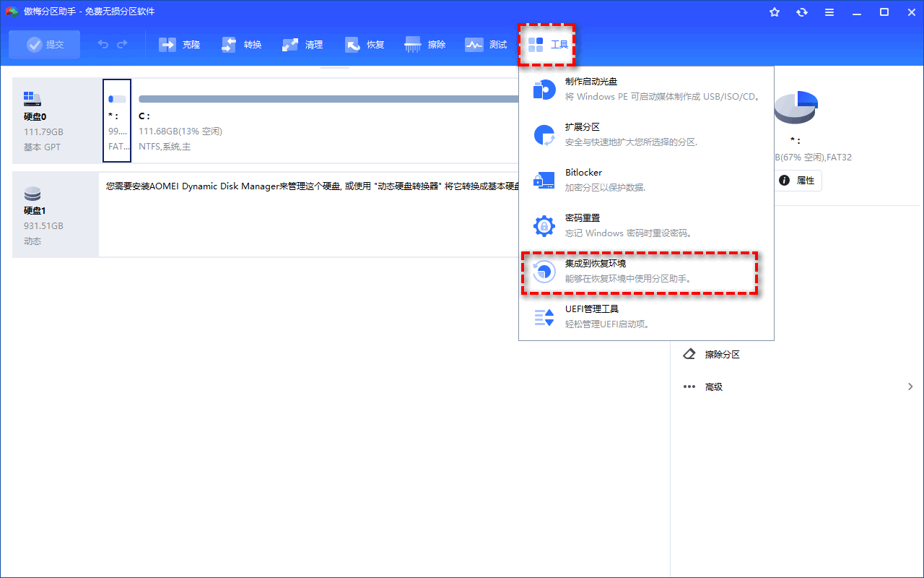Expand the 高级 (Advanced) chevron
Screen dimensions: 924x578
pos(910,387)
